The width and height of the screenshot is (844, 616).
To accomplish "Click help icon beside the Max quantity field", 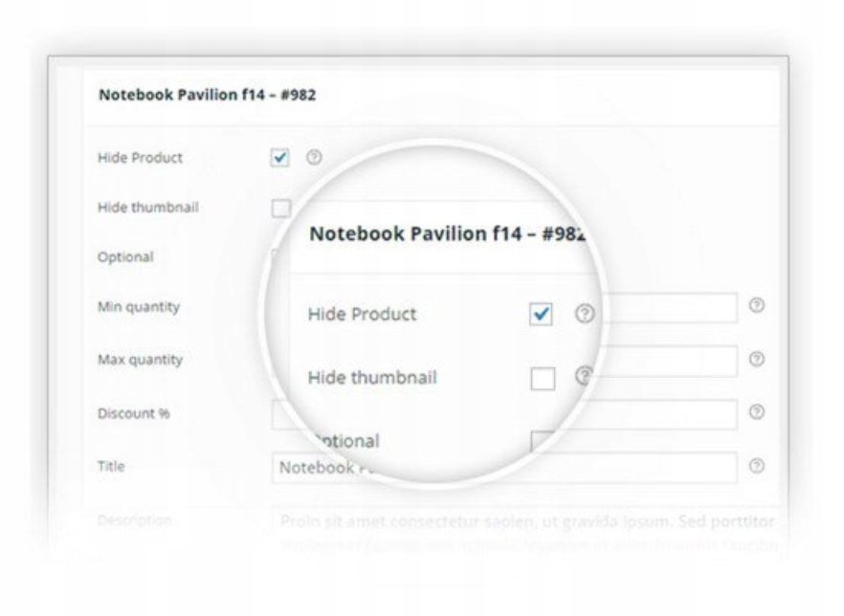I will pos(757,361).
